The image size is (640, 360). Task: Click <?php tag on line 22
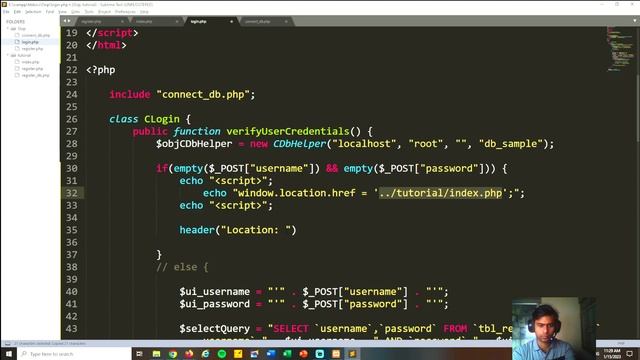click(101, 70)
